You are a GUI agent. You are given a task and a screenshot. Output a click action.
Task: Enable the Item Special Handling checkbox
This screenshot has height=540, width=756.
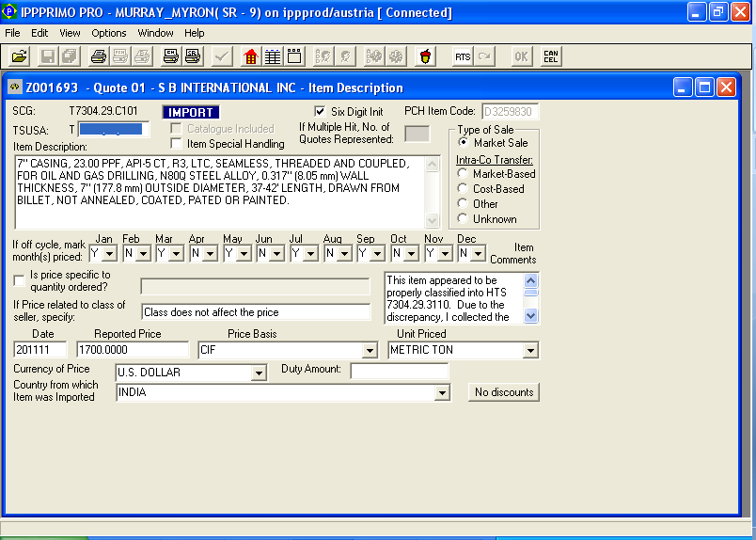click(177, 144)
